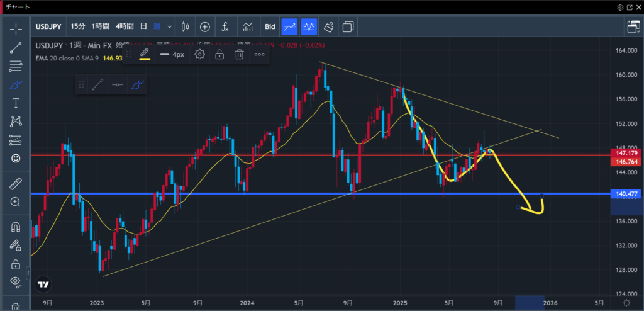Select the text (T) tool
The height and width of the screenshot is (311, 644).
(x=16, y=103)
